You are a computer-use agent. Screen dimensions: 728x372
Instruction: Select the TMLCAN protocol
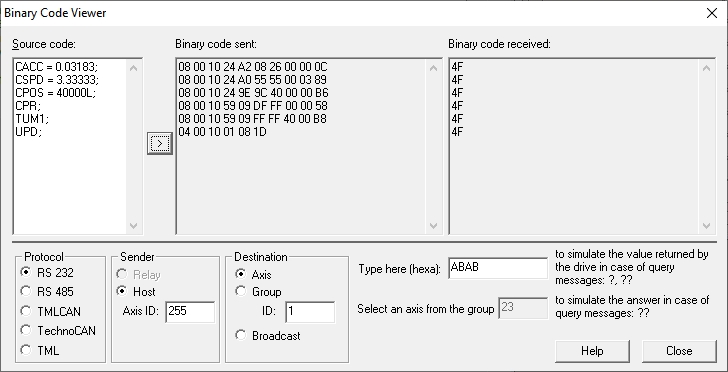point(51,311)
